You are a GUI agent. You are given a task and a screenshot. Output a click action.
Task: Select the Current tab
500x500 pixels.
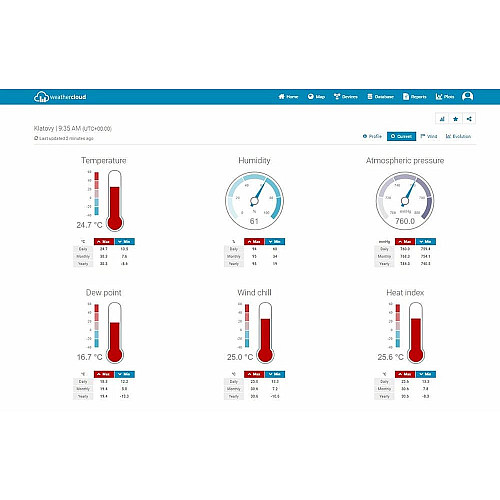point(401,136)
